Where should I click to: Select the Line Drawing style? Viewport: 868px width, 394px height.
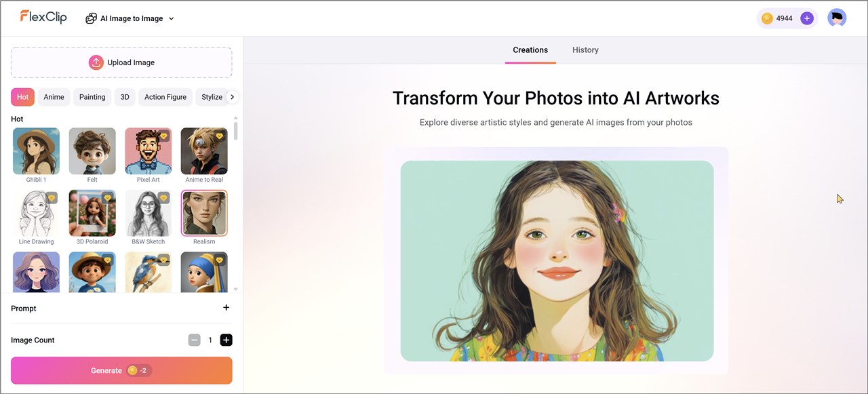click(36, 213)
